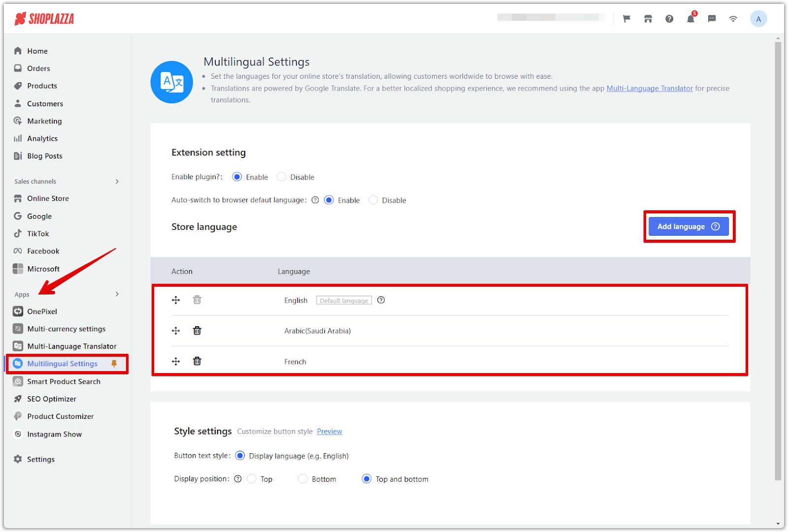788x532 pixels.
Task: Select Top display position
Action: (x=252, y=479)
